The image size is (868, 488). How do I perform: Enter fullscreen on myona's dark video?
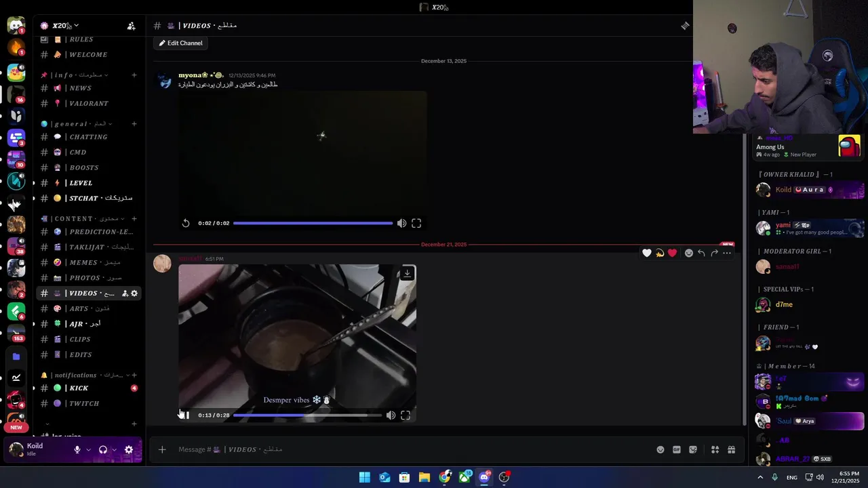tap(416, 223)
